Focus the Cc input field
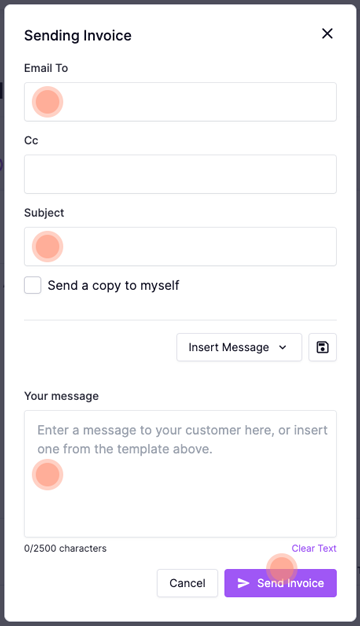 (x=180, y=174)
